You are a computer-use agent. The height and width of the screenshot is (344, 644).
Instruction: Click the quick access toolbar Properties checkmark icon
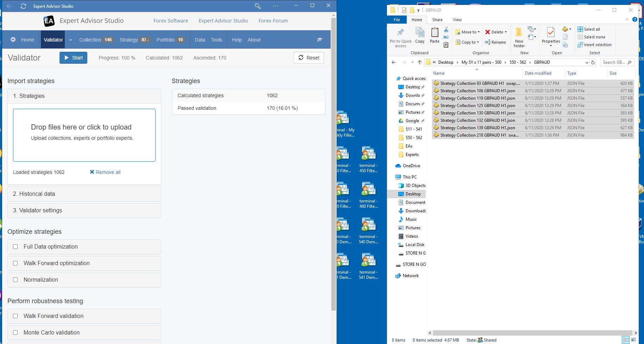404,10
